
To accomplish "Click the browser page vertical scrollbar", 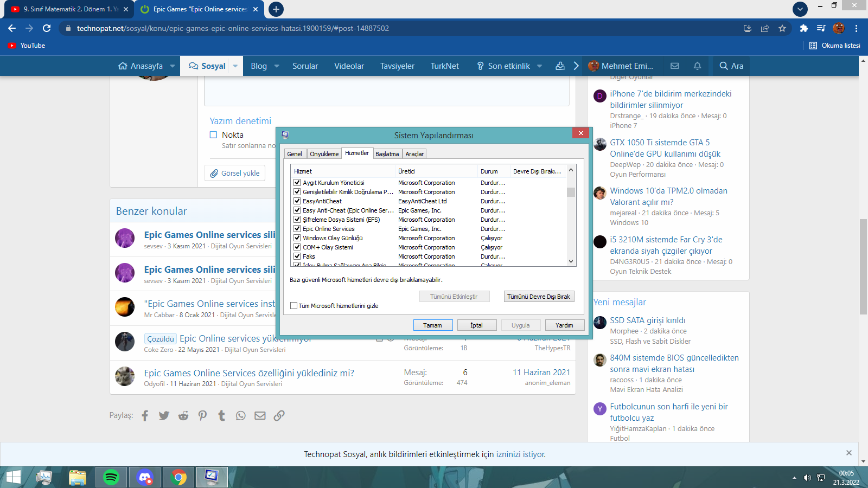I will (863, 266).
